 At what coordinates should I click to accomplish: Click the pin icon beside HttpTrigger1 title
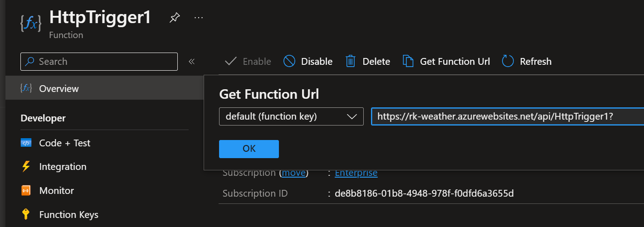(x=174, y=18)
